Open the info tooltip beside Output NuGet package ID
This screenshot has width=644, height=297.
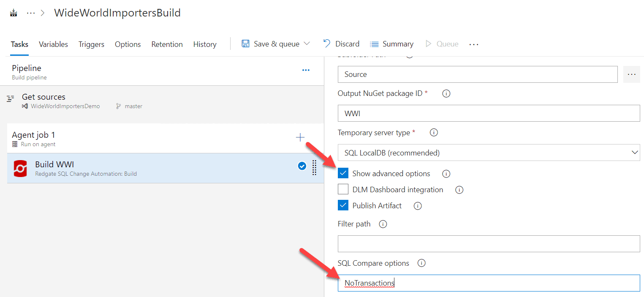coord(446,93)
